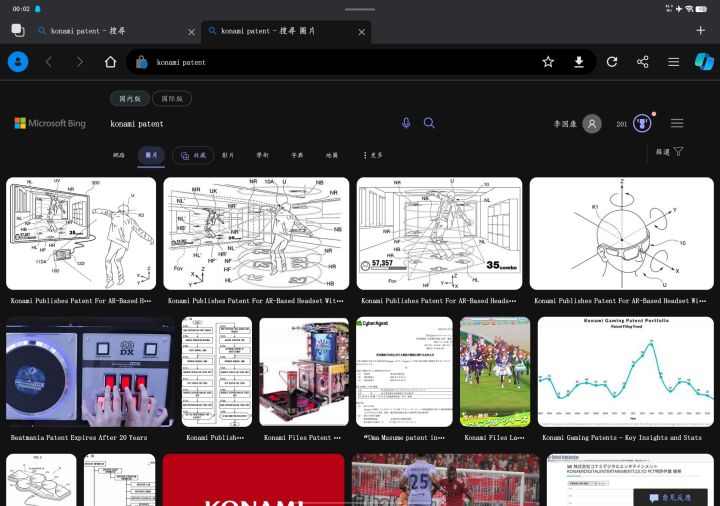Switch to the 字典 dictionary tab
720x506 pixels.
coord(297,155)
